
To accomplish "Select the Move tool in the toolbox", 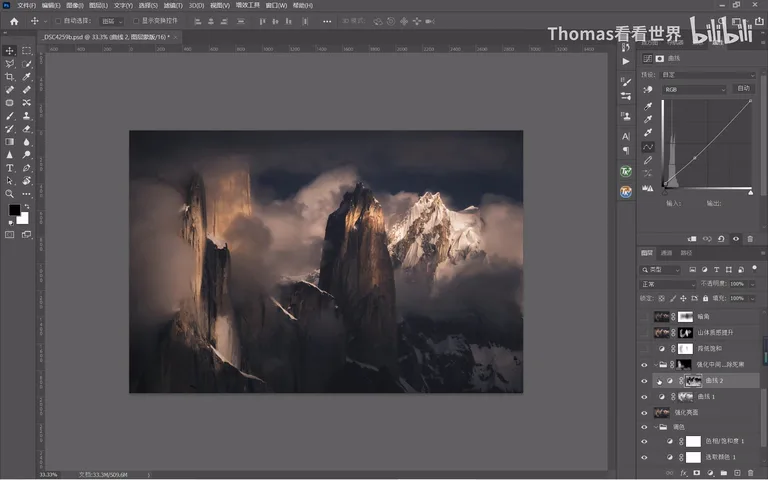I will point(9,50).
